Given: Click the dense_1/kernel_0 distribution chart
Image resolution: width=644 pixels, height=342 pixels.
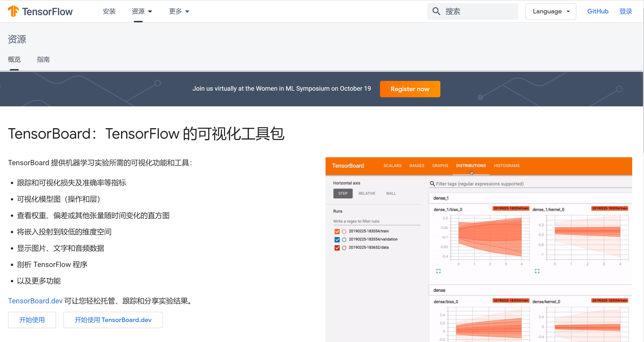Looking at the screenshot, I should (587, 237).
